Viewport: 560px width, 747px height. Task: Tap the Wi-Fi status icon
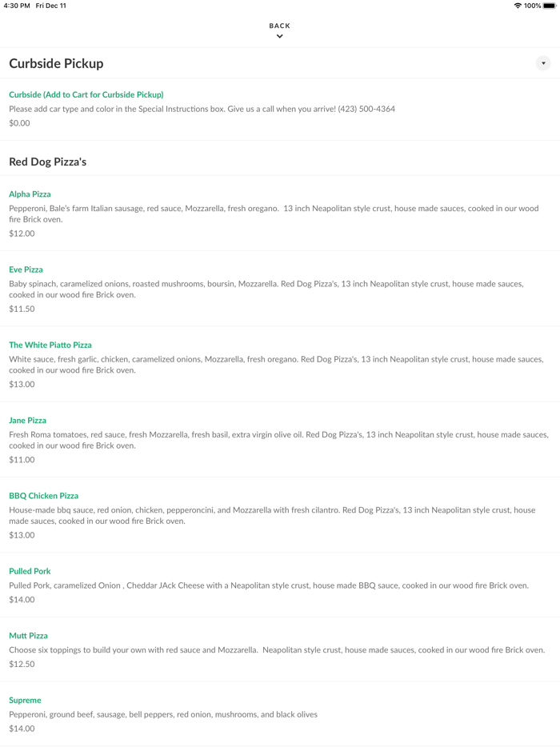click(518, 6)
